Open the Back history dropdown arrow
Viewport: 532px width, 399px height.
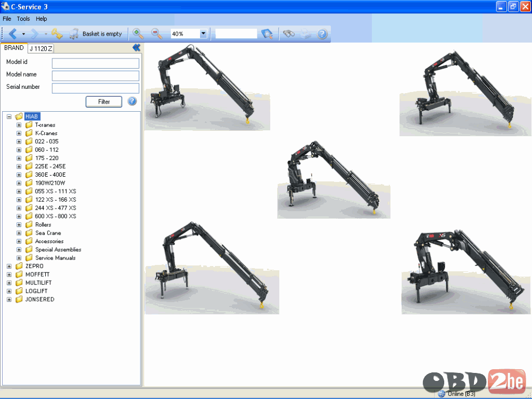coord(23,34)
